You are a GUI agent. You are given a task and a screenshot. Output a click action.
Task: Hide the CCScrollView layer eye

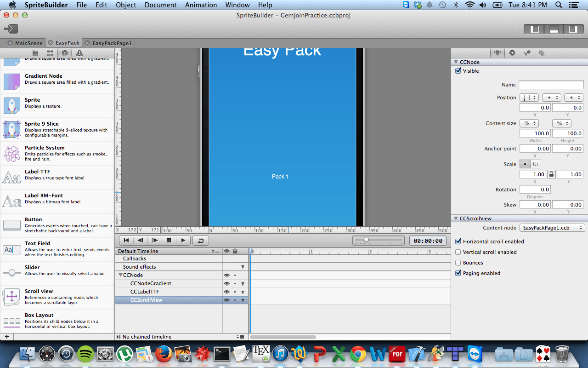pos(226,300)
